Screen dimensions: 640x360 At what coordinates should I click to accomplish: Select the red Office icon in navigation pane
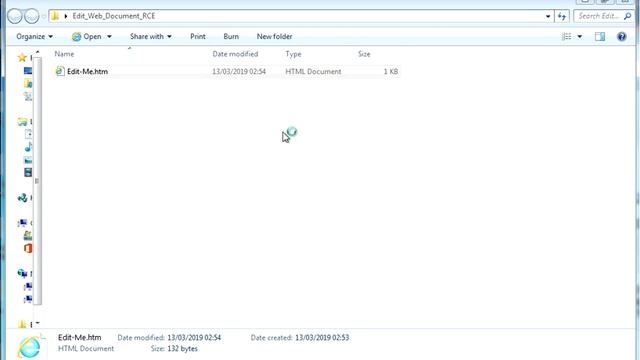(28, 248)
